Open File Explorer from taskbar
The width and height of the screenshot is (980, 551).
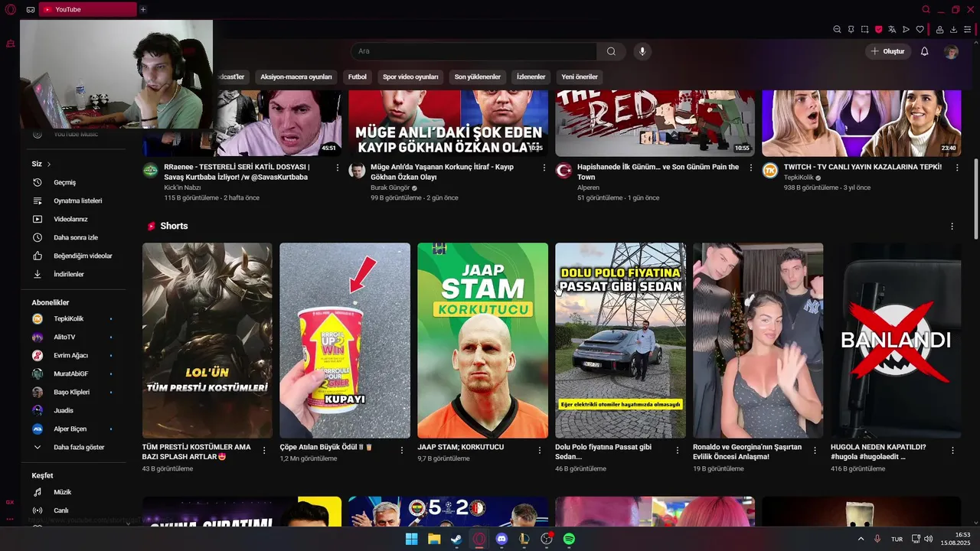(434, 539)
